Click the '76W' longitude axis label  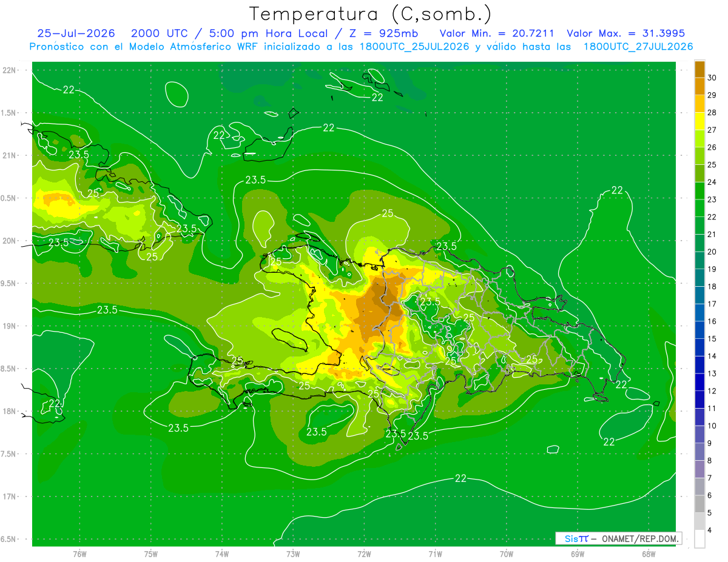[79, 554]
